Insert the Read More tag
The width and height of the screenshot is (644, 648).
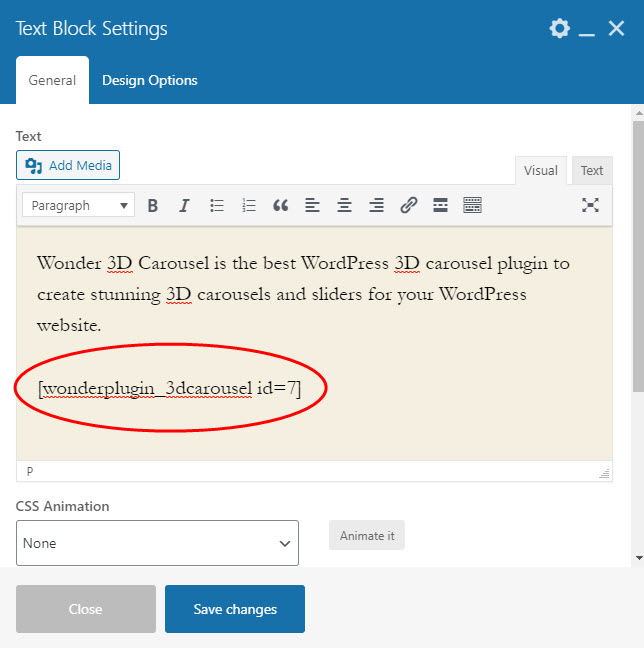(440, 205)
